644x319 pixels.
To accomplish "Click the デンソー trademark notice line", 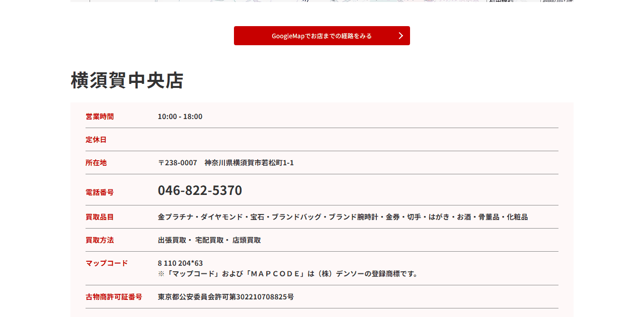I will tap(289, 274).
